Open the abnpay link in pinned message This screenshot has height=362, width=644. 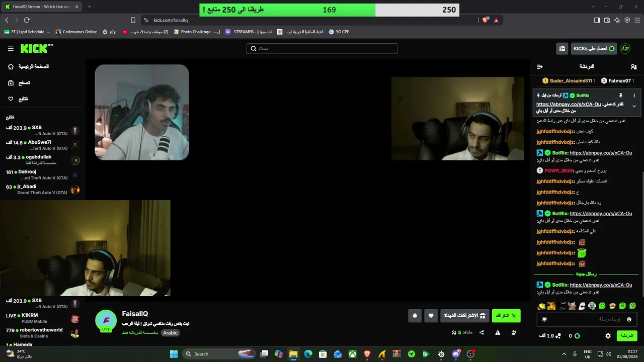click(569, 105)
